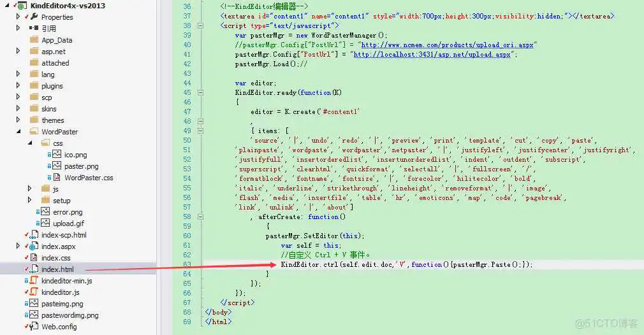Screen dimensions: 644x335
Task: Expand the lang folder node
Action: point(18,75)
